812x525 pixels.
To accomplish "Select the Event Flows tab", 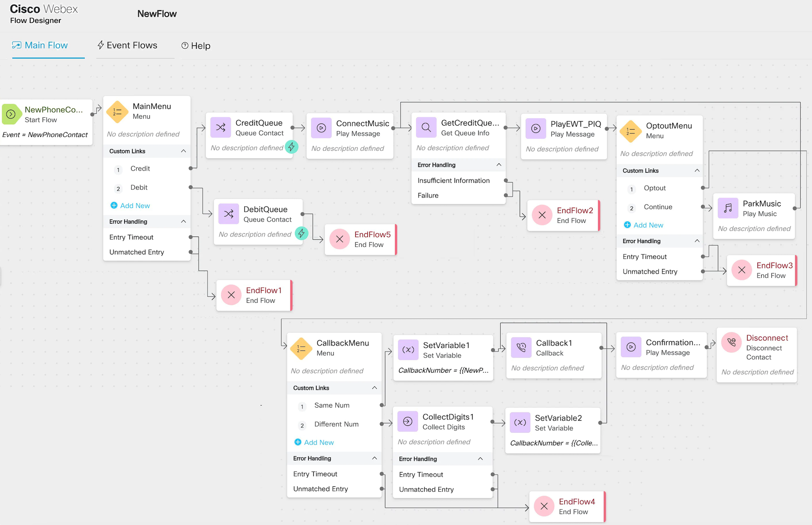I will coord(126,45).
